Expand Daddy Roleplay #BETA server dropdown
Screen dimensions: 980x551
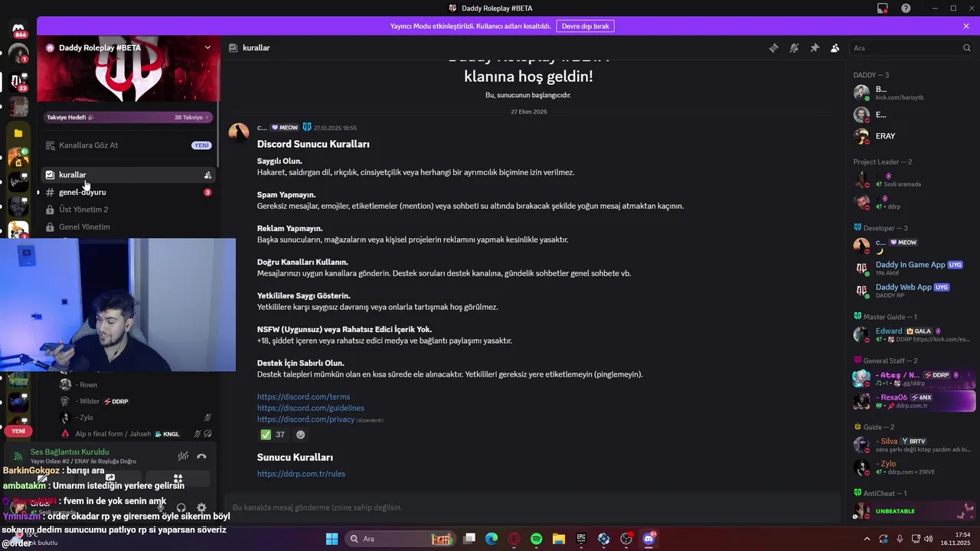[x=207, y=47]
